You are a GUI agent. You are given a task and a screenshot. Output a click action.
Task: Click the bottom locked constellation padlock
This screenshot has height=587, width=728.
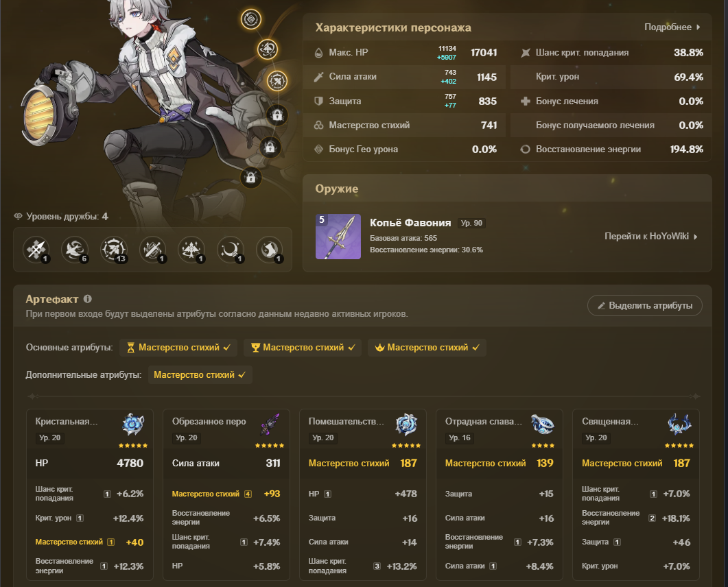coord(250,177)
